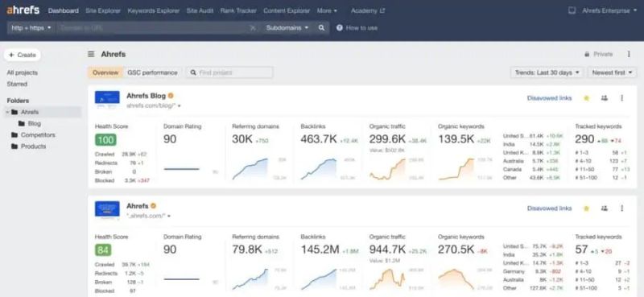Click the 270.5K Organic keywords value

[x=456, y=250]
